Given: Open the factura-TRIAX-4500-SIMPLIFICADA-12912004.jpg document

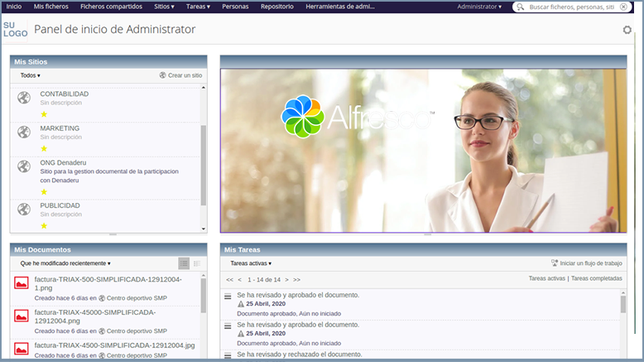Looking at the screenshot, I should click(x=114, y=345).
